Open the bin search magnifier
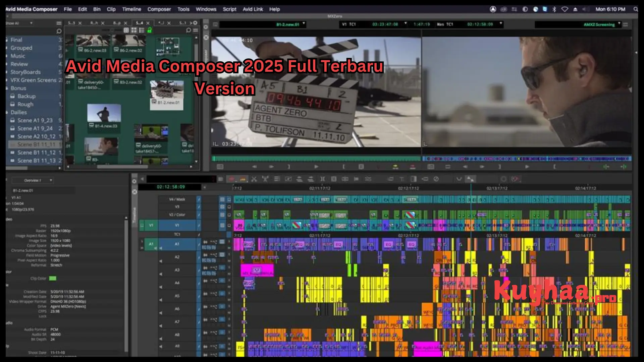Screen dimensions: 644x362 [189, 31]
